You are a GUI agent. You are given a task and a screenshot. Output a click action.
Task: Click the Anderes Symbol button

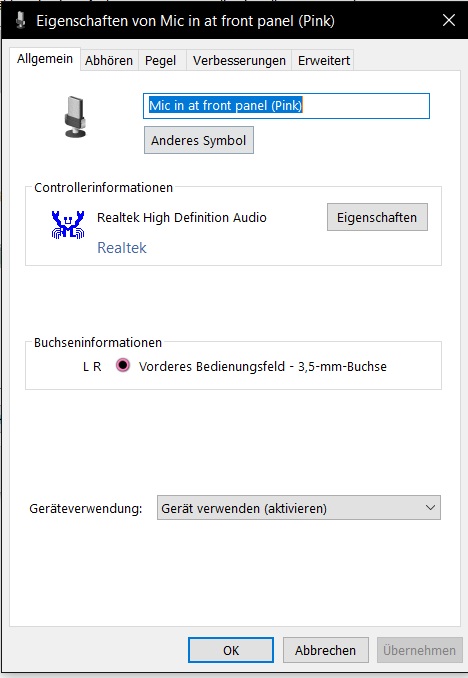(x=199, y=140)
